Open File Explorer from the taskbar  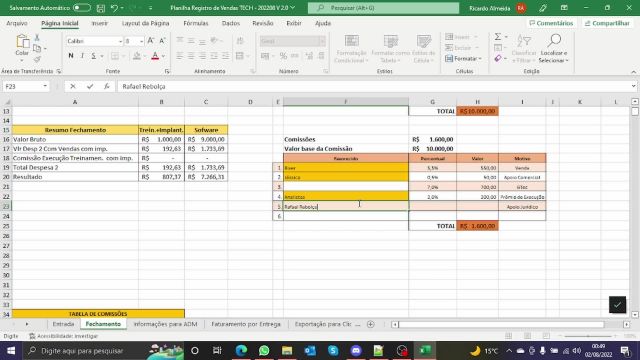[287, 351]
